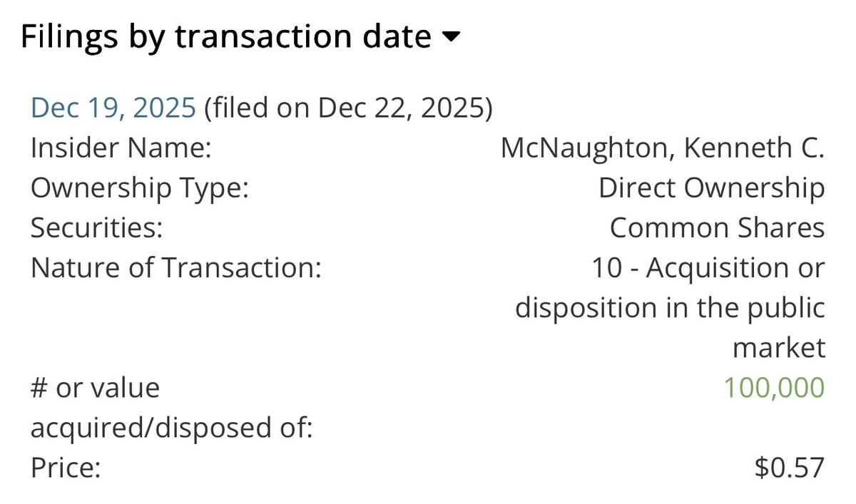Click the disposition in the public text line
Image resolution: width=856 pixels, height=504 pixels.
(x=670, y=309)
